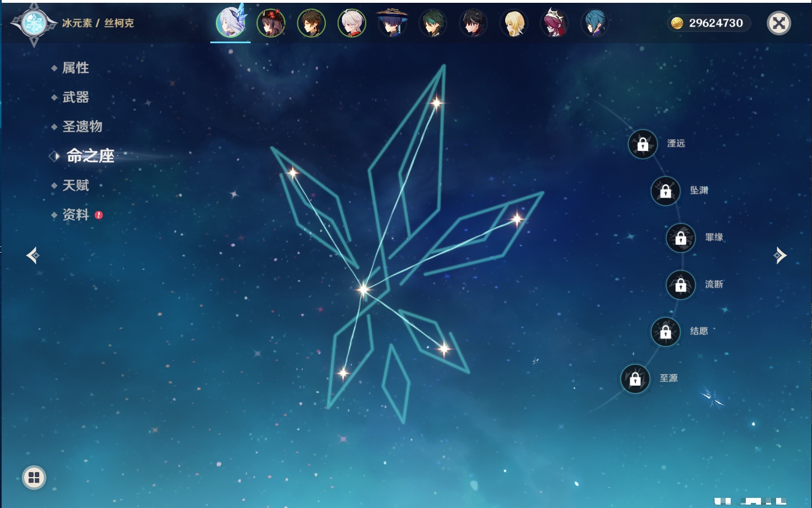The height and width of the screenshot is (508, 812).
Task: Switch to Kazuha's white-haired avatar
Action: coord(352,23)
